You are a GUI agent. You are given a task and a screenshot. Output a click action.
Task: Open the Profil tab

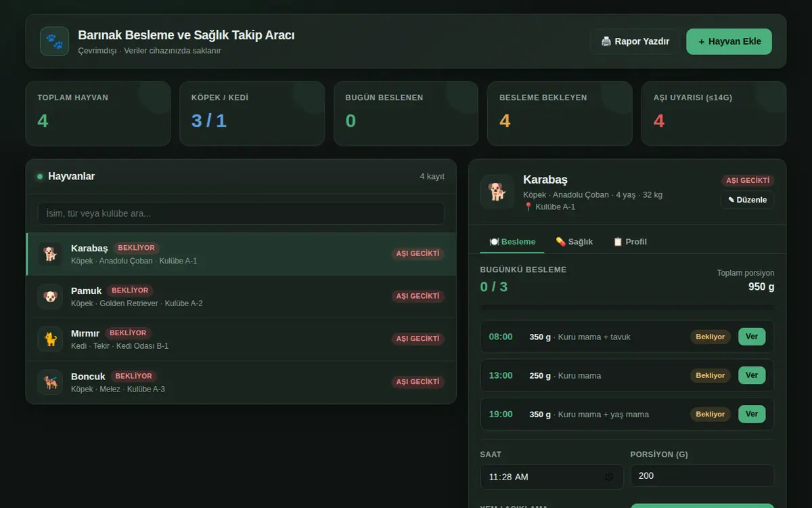pyautogui.click(x=629, y=242)
